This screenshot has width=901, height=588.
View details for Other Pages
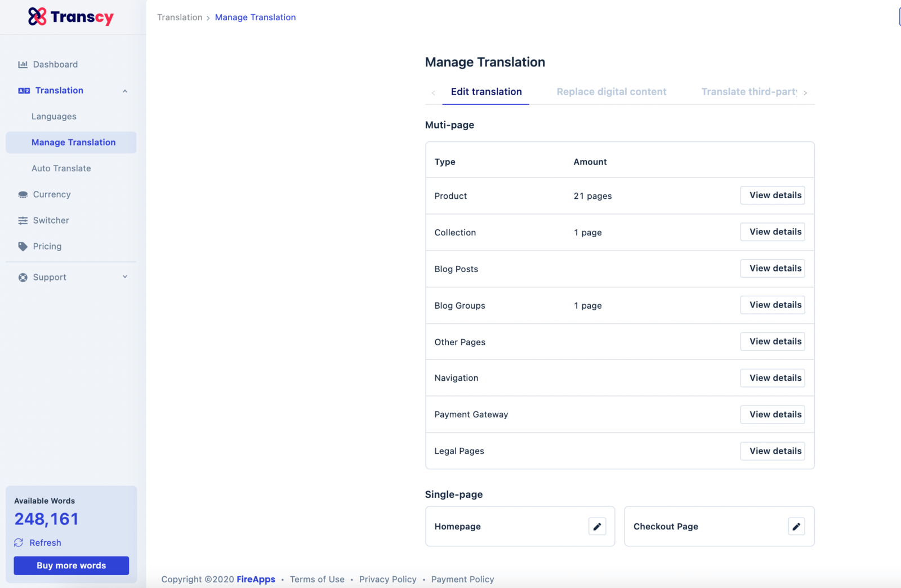pos(772,341)
